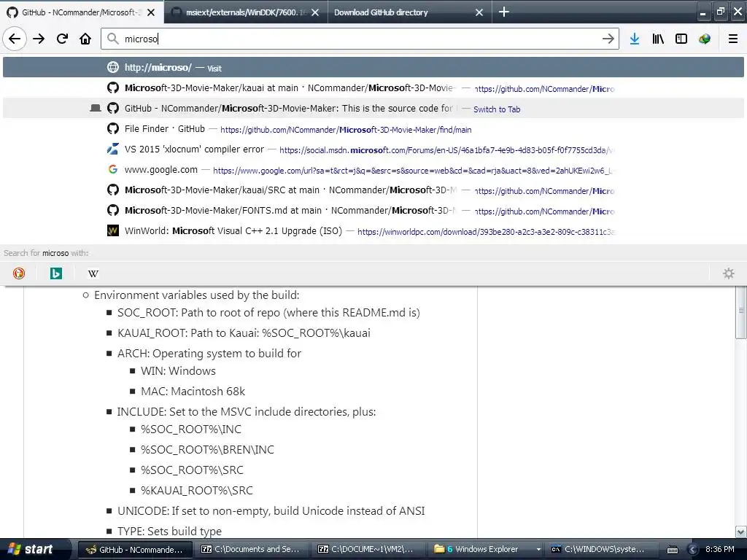The height and width of the screenshot is (560, 747).
Task: Close the Download GitHub directory tab
Action: click(479, 12)
